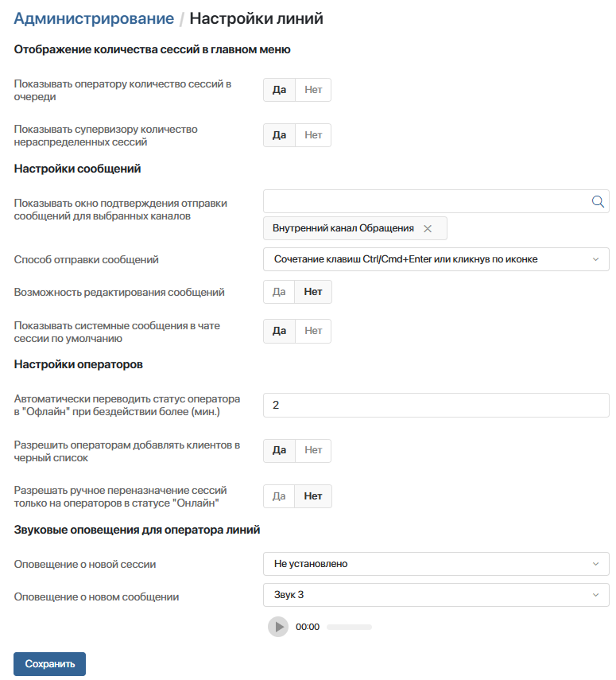Select "Нет" for system messages in chat
Image resolution: width=616 pixels, height=680 pixels.
pyautogui.click(x=312, y=331)
